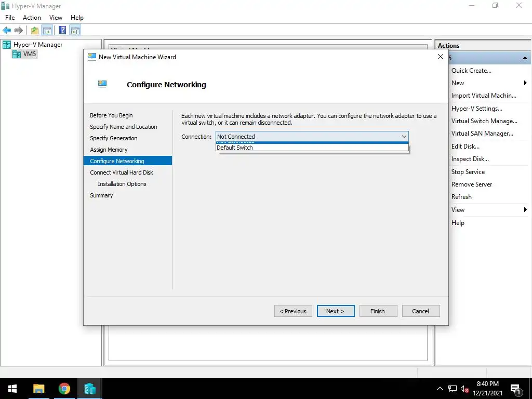Screen dimensions: 532x399
Task: Go to Summary wizard step
Action: tap(101, 195)
